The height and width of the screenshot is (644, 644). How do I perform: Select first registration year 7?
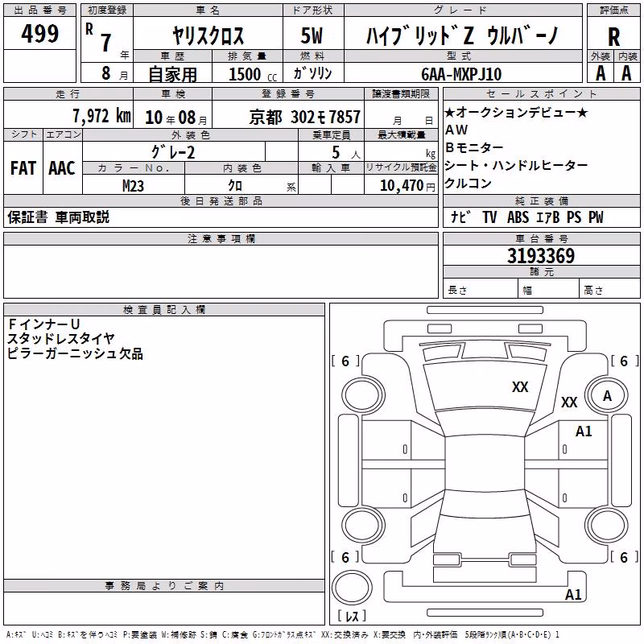[106, 43]
